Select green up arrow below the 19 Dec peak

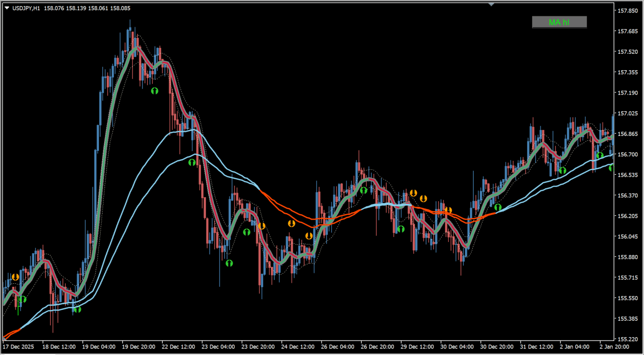tap(154, 91)
